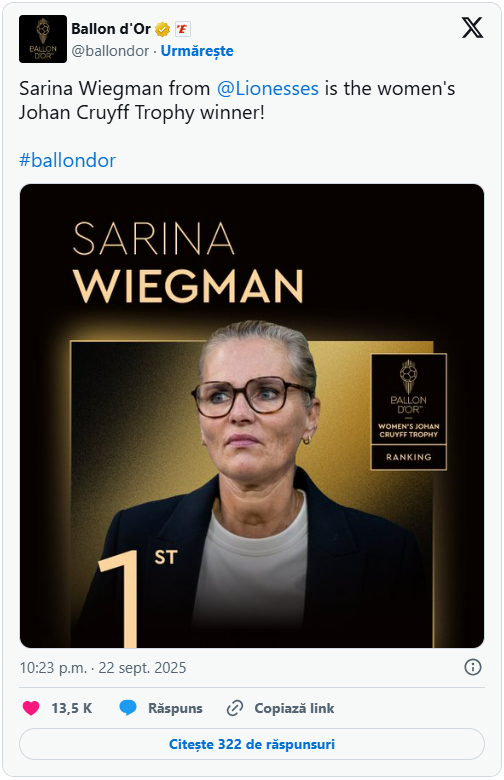Image resolution: width=504 pixels, height=780 pixels.
Task: Click the Ranking badge in the image
Action: 408,457
